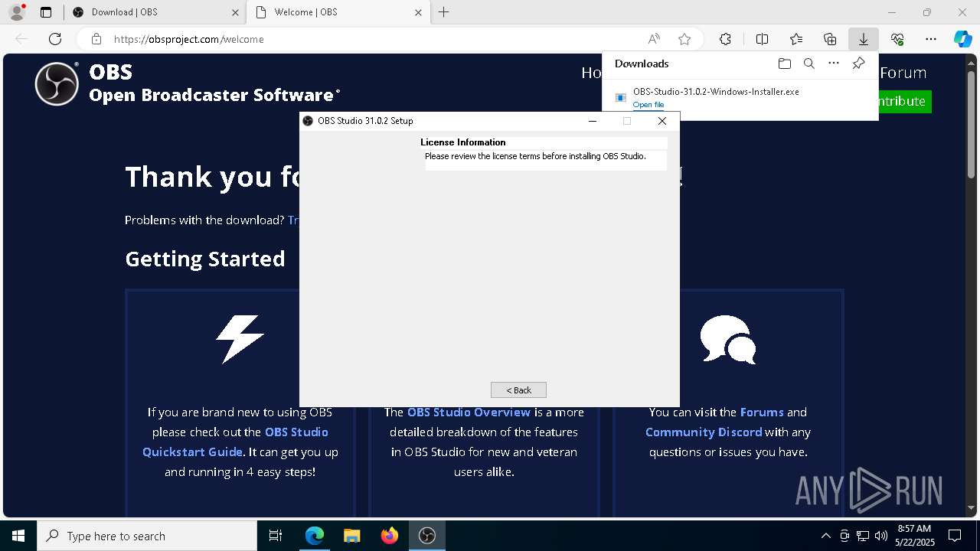Open the Windows Start menu

click(18, 536)
